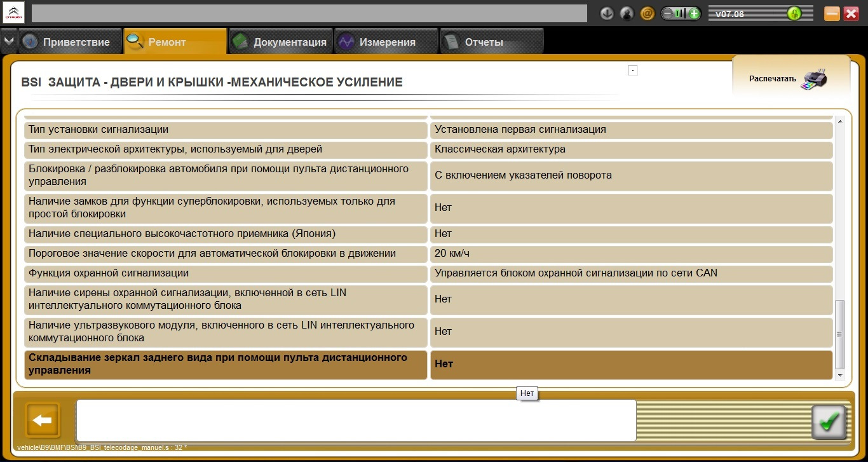Select 'Блокировка / разблокировка автомобиля' parameter

click(226, 175)
